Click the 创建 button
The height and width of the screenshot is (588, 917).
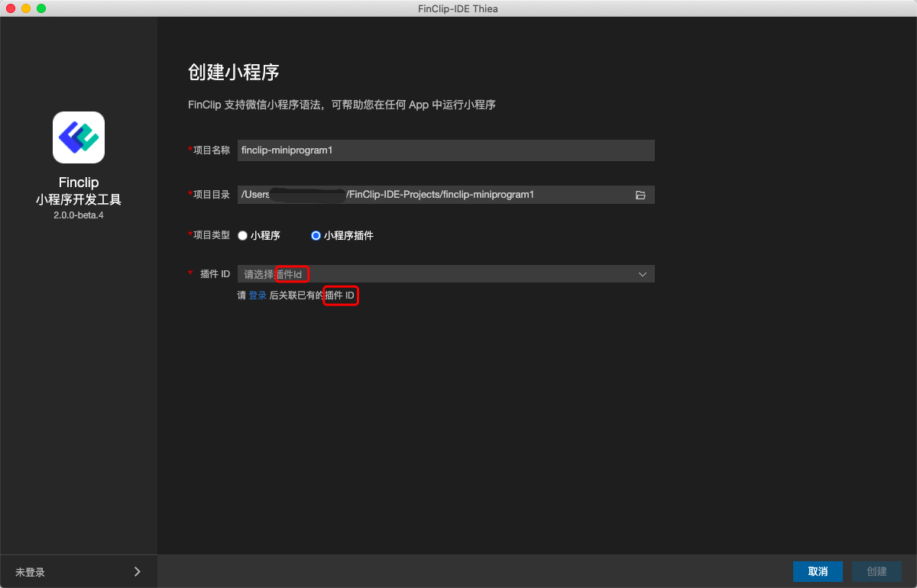click(x=877, y=571)
